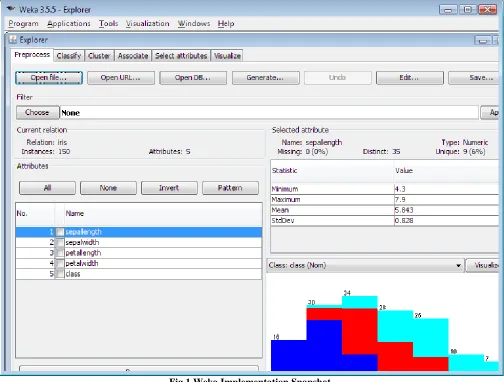Select all attributes with All button
The image size is (504, 382).
[47, 188]
